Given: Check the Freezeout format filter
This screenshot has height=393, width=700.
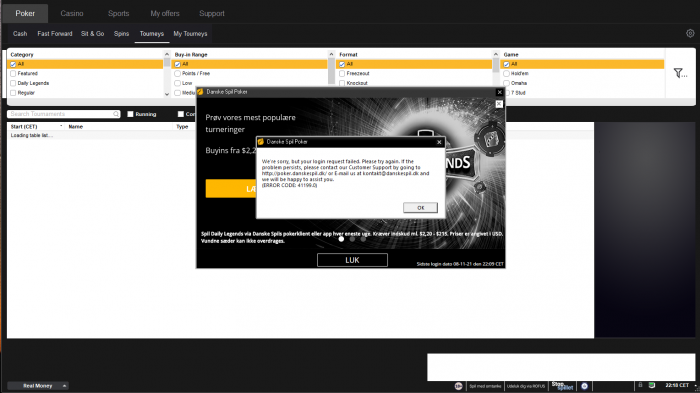Looking at the screenshot, I should 342,74.
